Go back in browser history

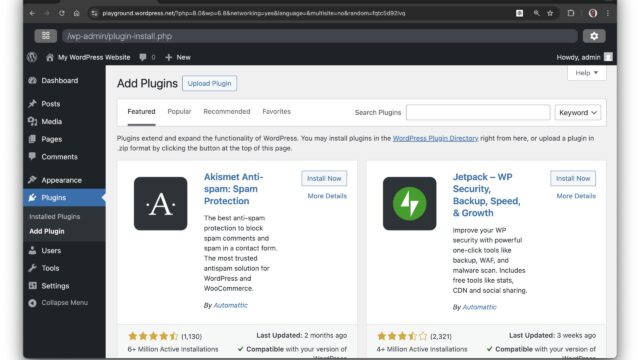32,13
